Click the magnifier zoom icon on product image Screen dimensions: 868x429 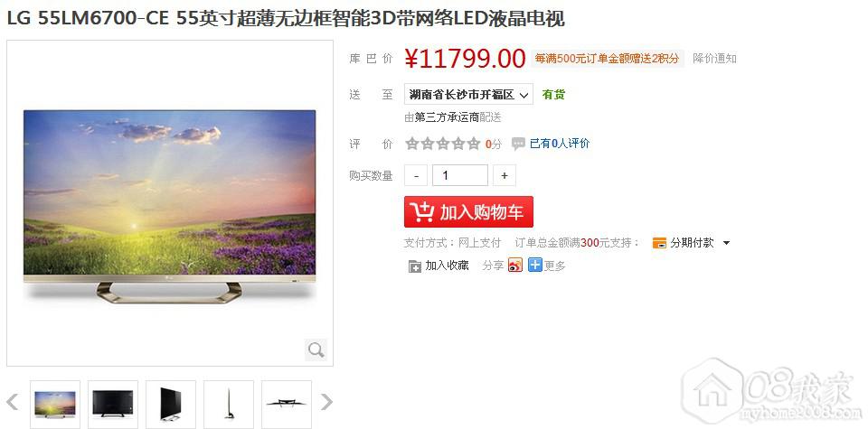click(316, 350)
